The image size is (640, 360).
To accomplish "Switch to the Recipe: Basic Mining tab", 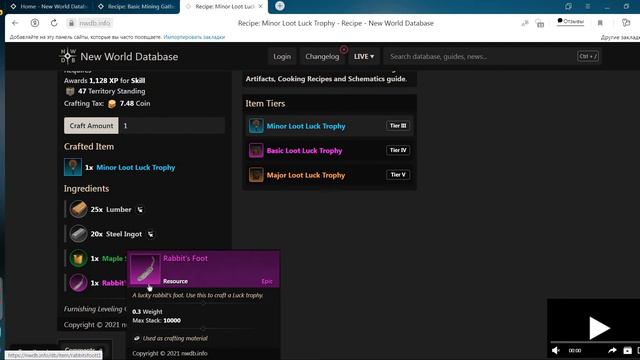I will pos(137,6).
